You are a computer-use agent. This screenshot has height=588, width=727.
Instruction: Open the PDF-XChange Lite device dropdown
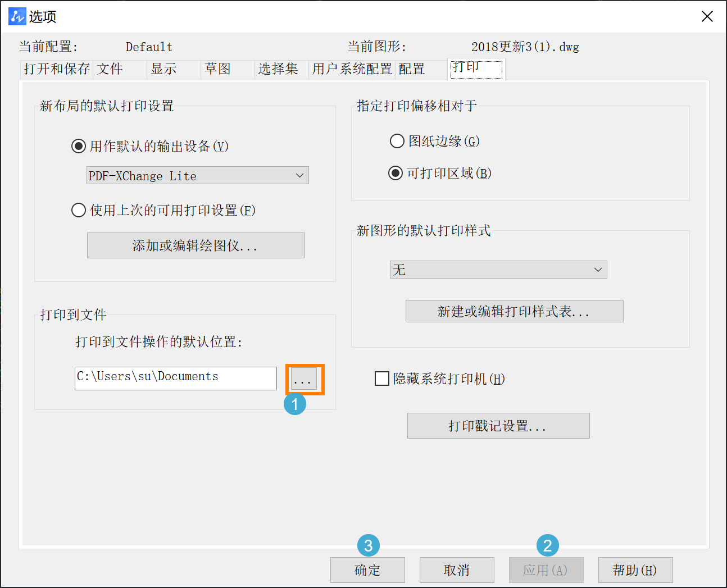(198, 175)
